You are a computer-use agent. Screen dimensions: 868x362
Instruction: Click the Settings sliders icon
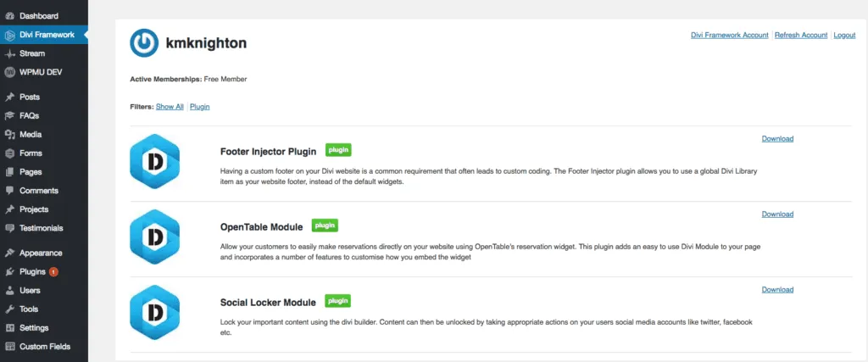(x=9, y=328)
